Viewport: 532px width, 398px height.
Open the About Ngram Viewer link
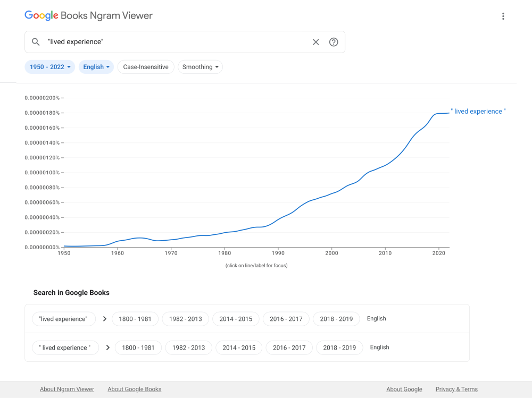[67, 389]
